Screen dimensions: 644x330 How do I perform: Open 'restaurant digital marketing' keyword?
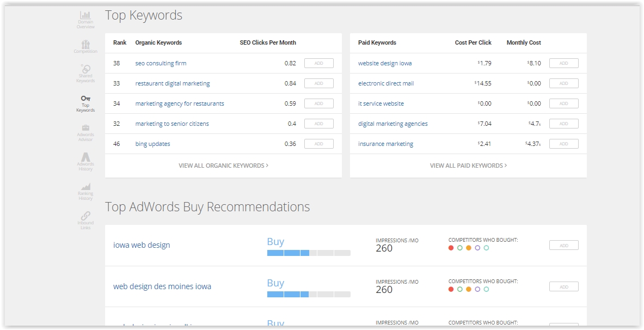click(173, 83)
